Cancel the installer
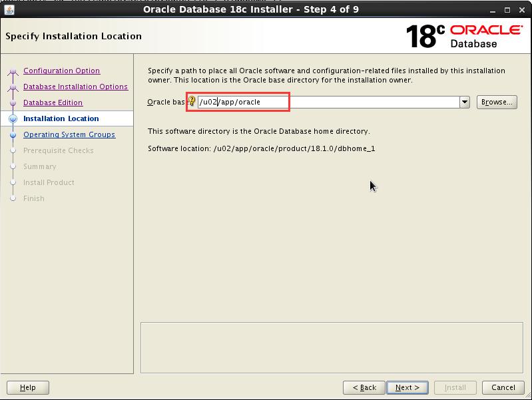 click(503, 387)
